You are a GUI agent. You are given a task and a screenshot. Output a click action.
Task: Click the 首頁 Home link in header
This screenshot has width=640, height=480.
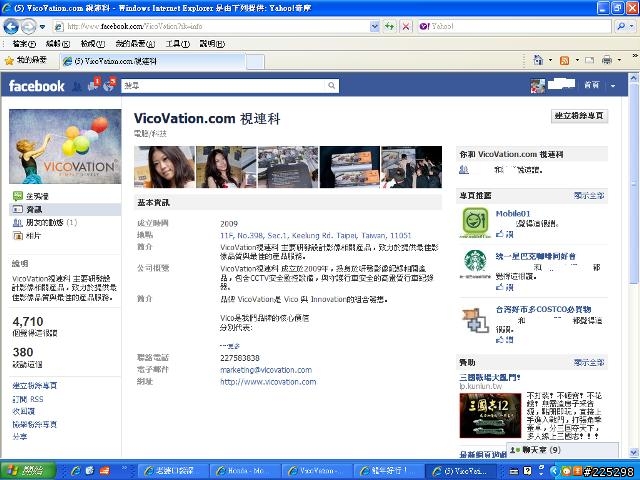[591, 85]
